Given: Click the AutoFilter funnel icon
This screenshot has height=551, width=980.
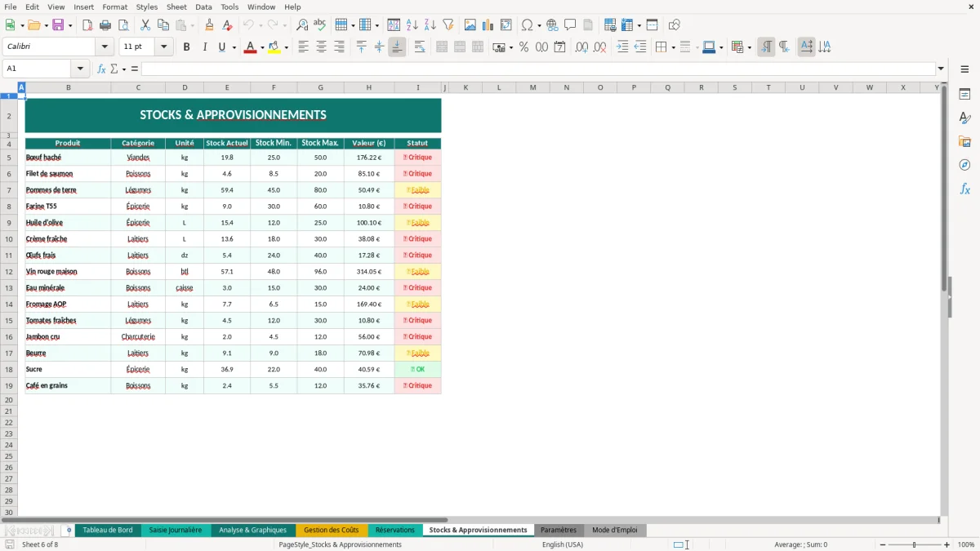Looking at the screenshot, I should pyautogui.click(x=448, y=25).
